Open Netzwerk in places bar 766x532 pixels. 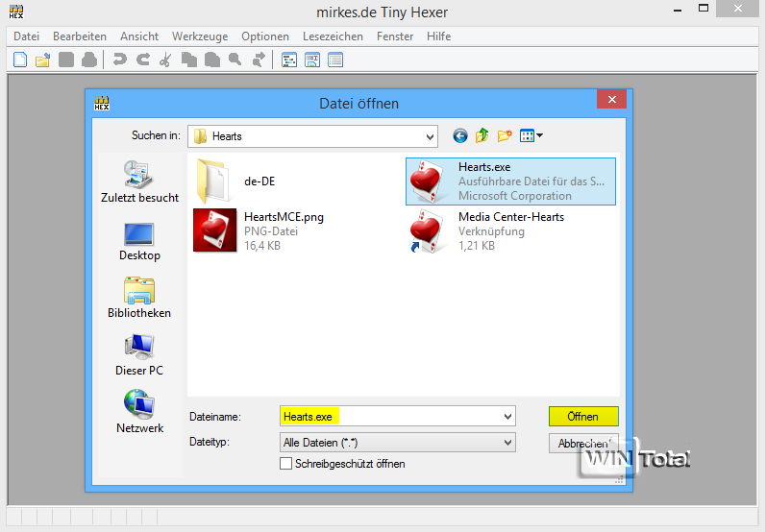(139, 413)
